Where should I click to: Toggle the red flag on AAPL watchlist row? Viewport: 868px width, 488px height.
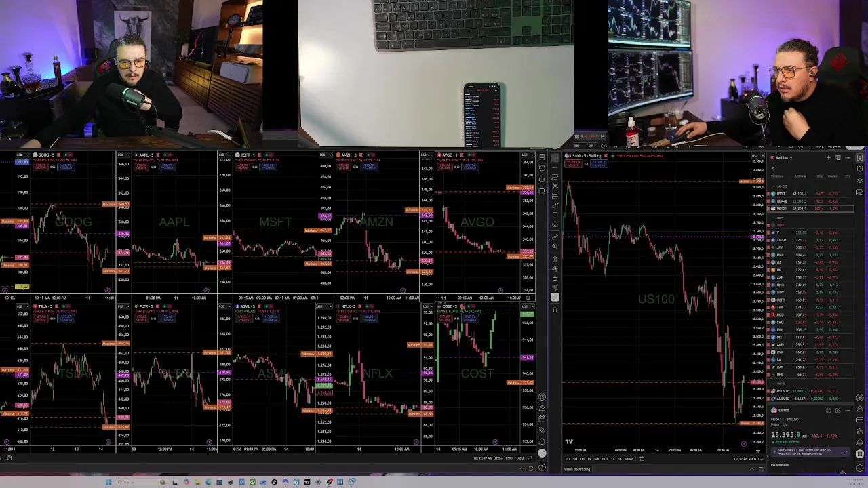click(x=768, y=344)
